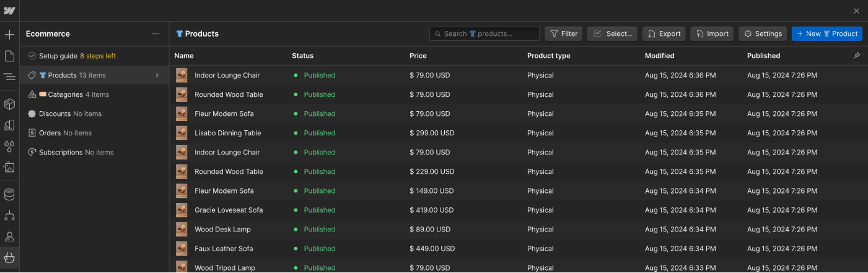Sort by the Name column header
The width and height of the screenshot is (868, 273).
point(184,56)
